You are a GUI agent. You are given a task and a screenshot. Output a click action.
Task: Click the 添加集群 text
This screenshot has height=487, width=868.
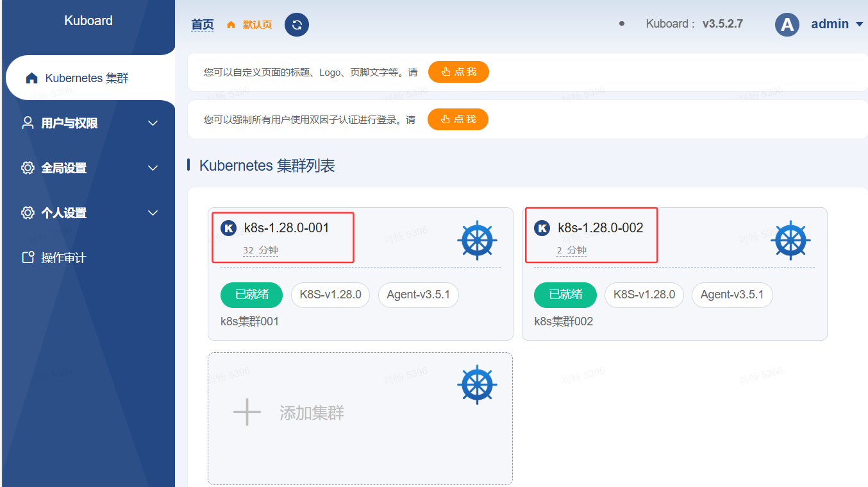[312, 413]
